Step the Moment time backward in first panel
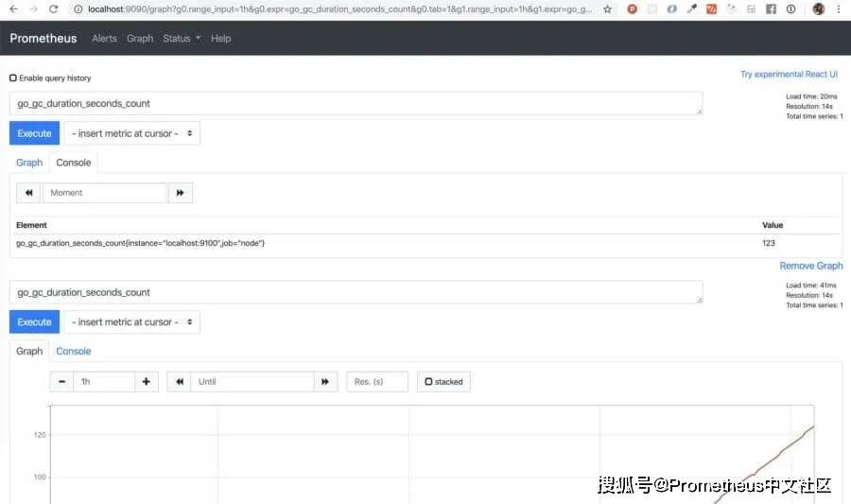 pos(28,193)
